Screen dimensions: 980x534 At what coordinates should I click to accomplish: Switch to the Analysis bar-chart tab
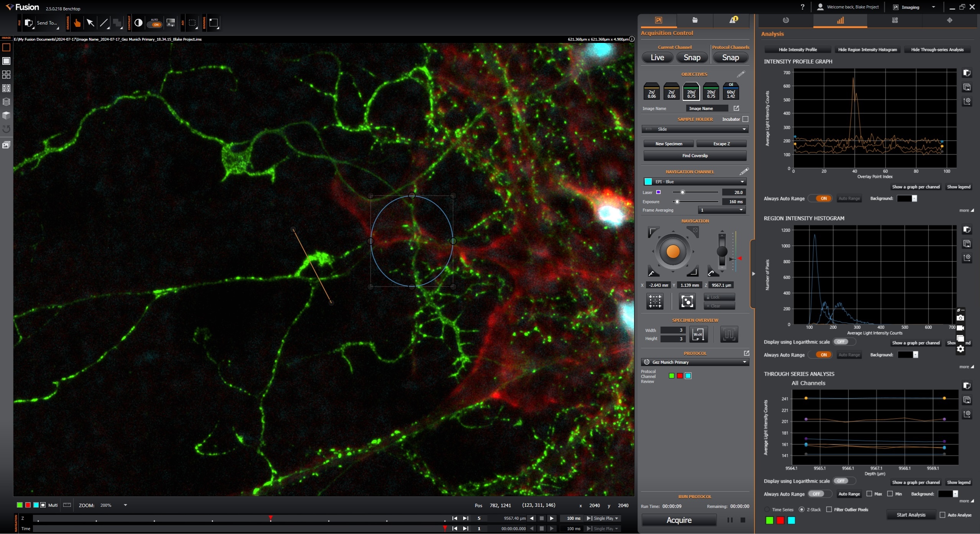click(840, 20)
